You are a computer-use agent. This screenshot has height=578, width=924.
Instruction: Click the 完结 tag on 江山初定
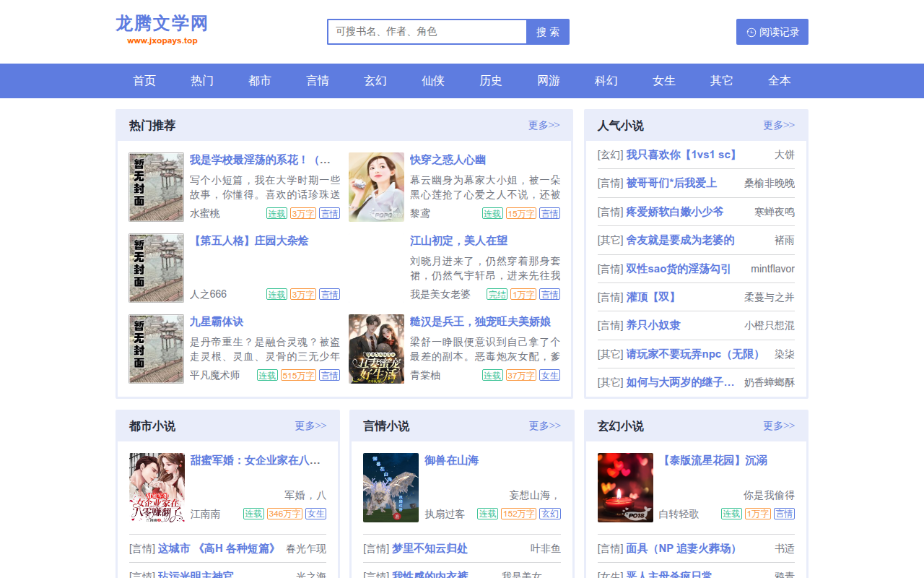point(497,294)
